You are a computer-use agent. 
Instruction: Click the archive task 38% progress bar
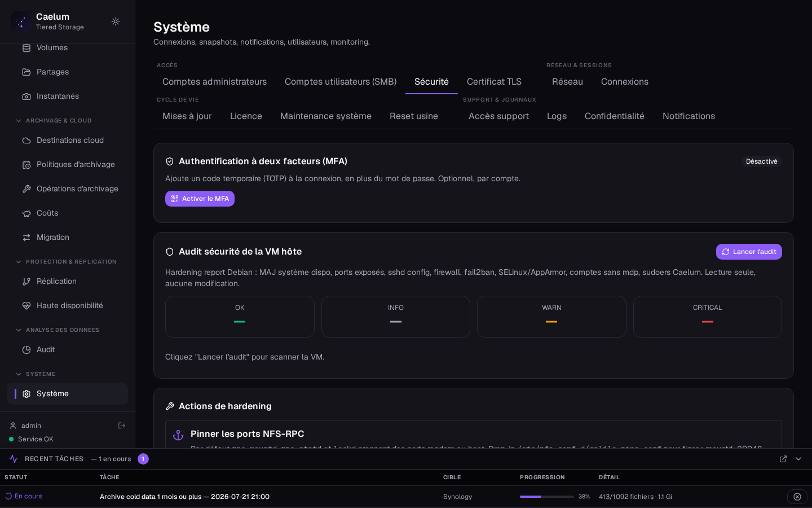point(546,497)
